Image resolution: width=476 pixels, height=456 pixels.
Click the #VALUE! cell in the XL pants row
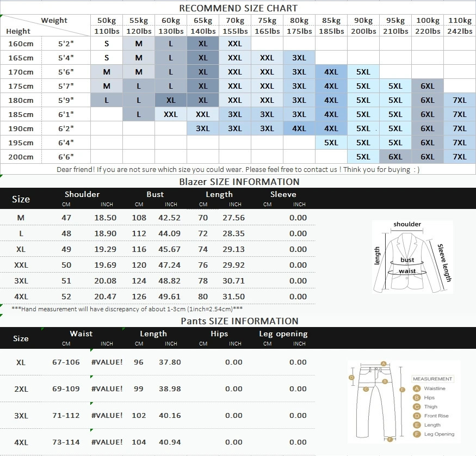[107, 362]
